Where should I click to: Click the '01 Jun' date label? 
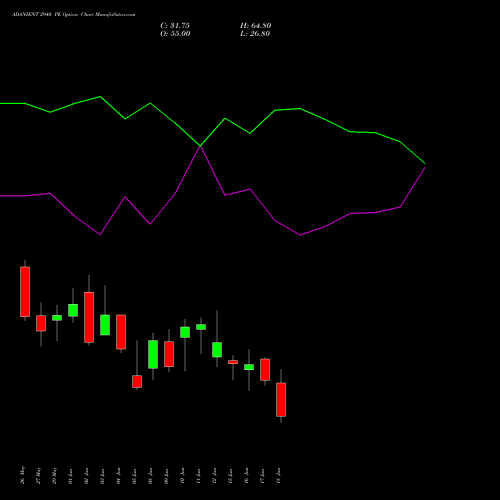tap(71, 476)
